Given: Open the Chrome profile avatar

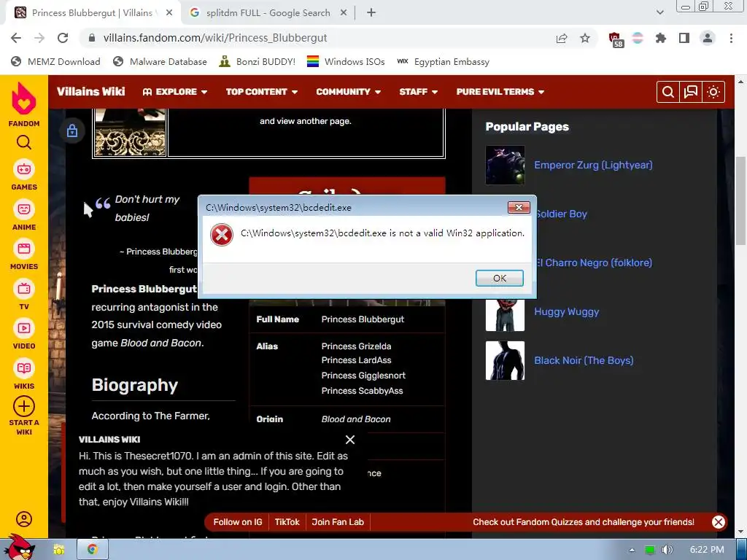Looking at the screenshot, I should tap(708, 38).
